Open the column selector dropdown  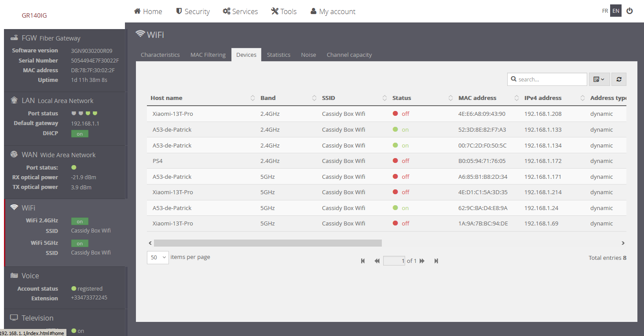tap(599, 79)
